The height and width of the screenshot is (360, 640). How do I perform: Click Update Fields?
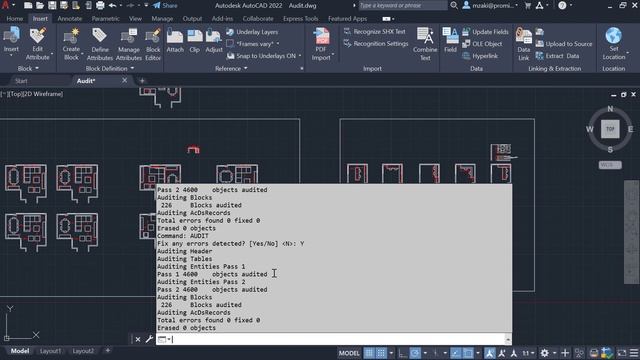(485, 31)
